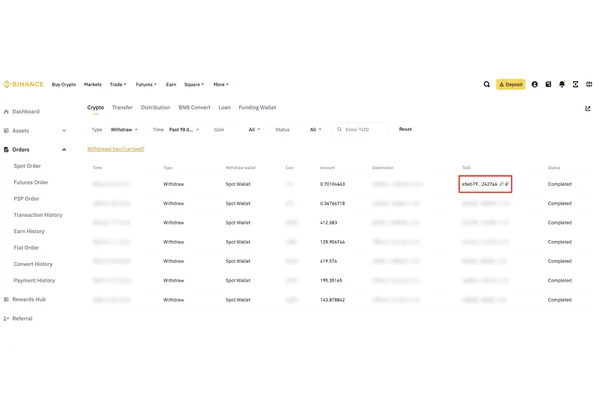Go to Buy Crypto

pos(64,85)
